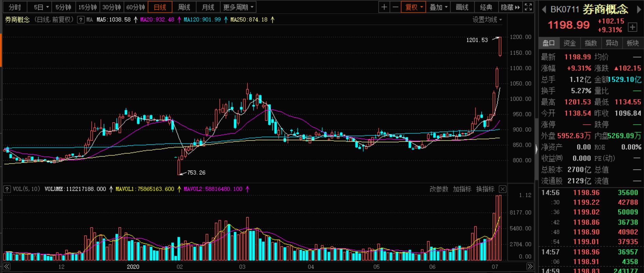This screenshot has height=273, width=644.
Task: Collapse the right quote panel
Action: [536, 148]
